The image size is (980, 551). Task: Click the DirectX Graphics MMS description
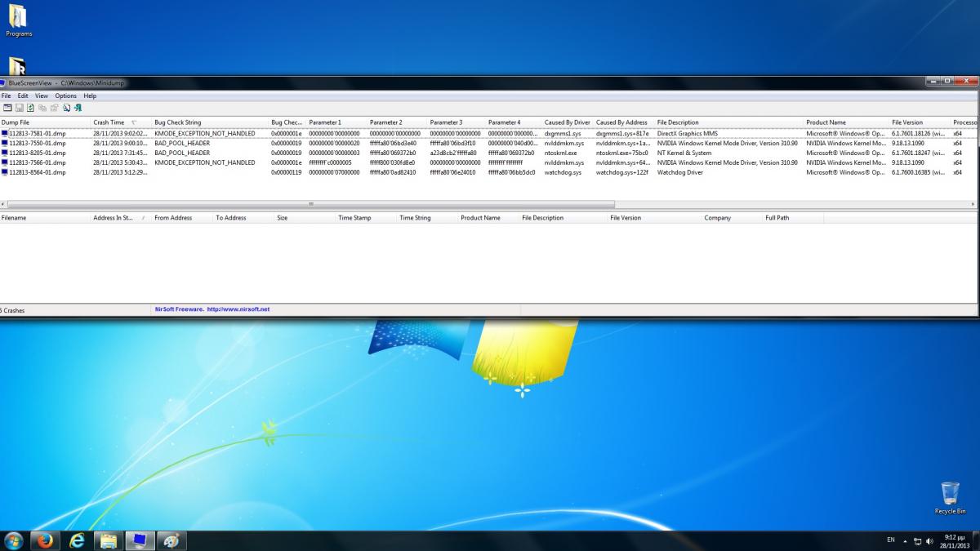688,133
